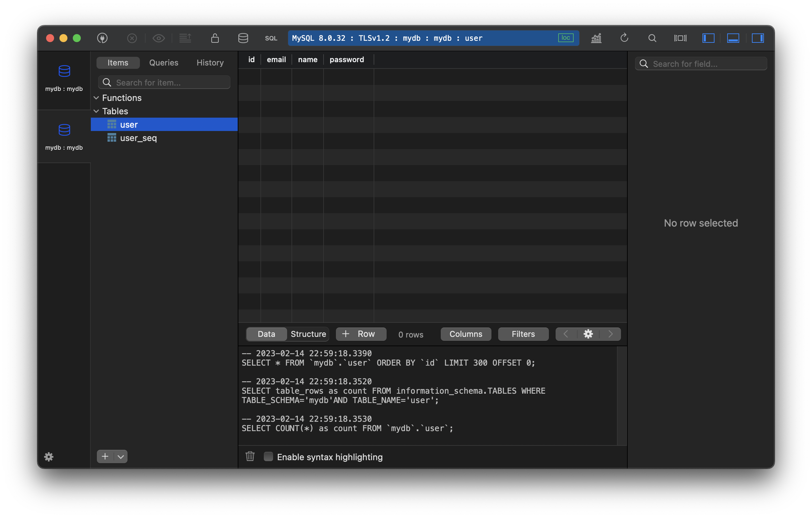The image size is (812, 518).
Task: Enable syntax highlighting checkbox
Action: [268, 456]
